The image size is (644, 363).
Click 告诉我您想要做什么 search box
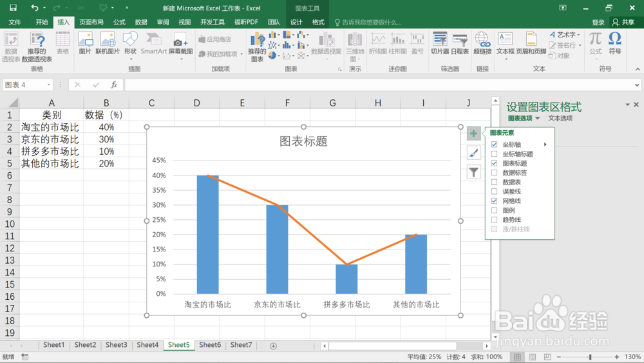click(368, 22)
